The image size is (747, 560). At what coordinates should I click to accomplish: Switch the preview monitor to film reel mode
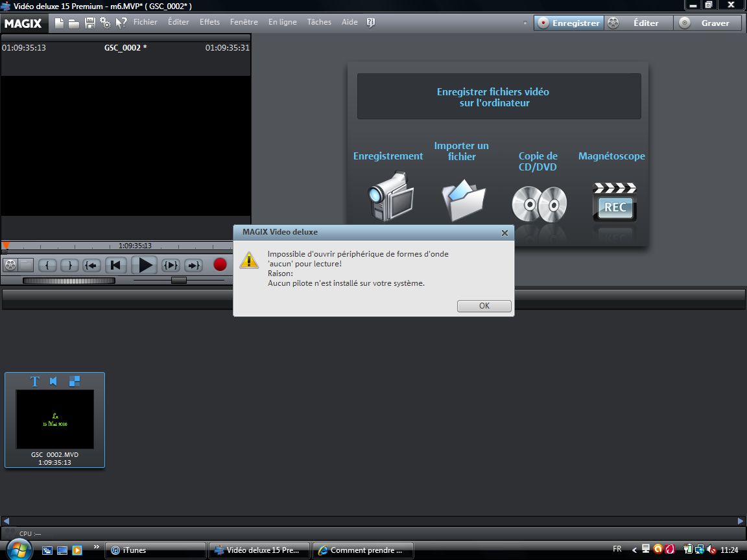point(10,264)
